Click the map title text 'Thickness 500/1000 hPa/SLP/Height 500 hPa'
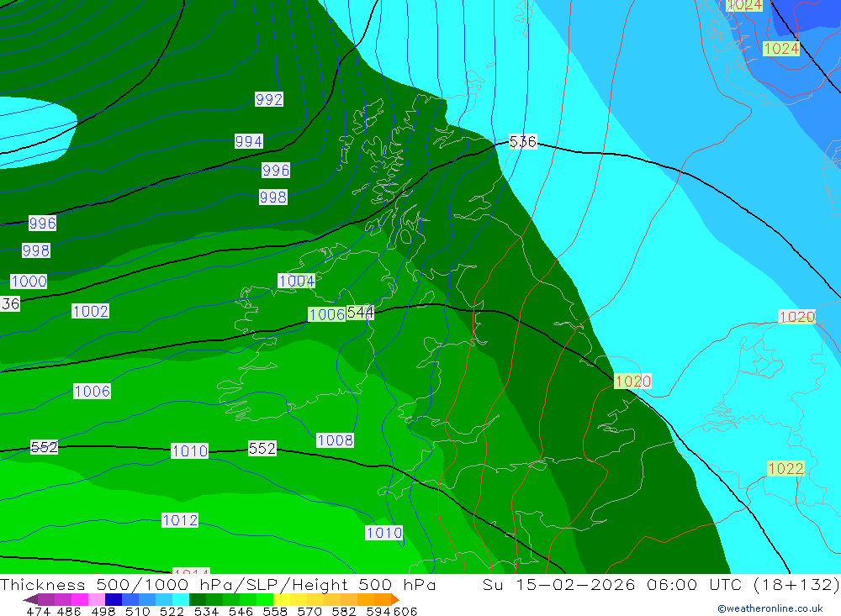The image size is (841, 616). pyautogui.click(x=218, y=584)
